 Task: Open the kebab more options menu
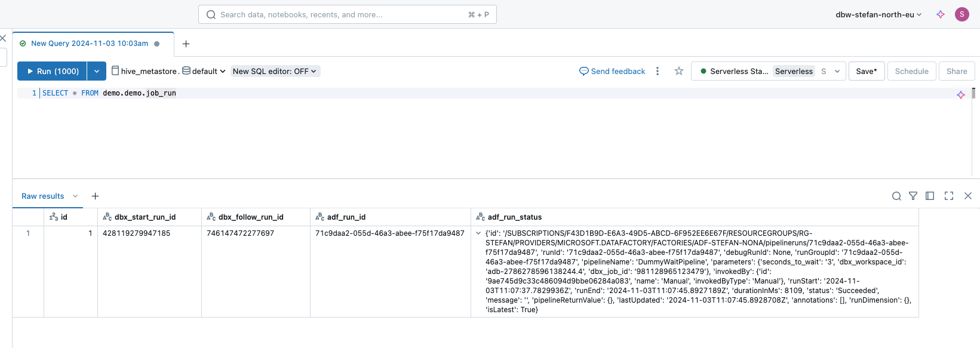point(658,71)
